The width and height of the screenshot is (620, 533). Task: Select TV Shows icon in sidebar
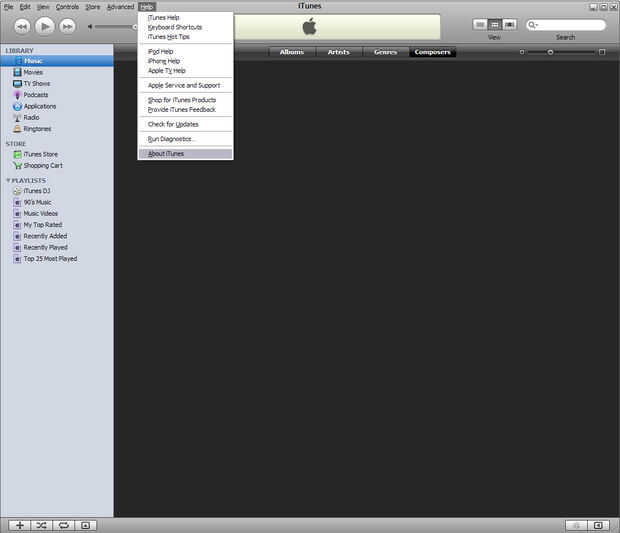17,83
